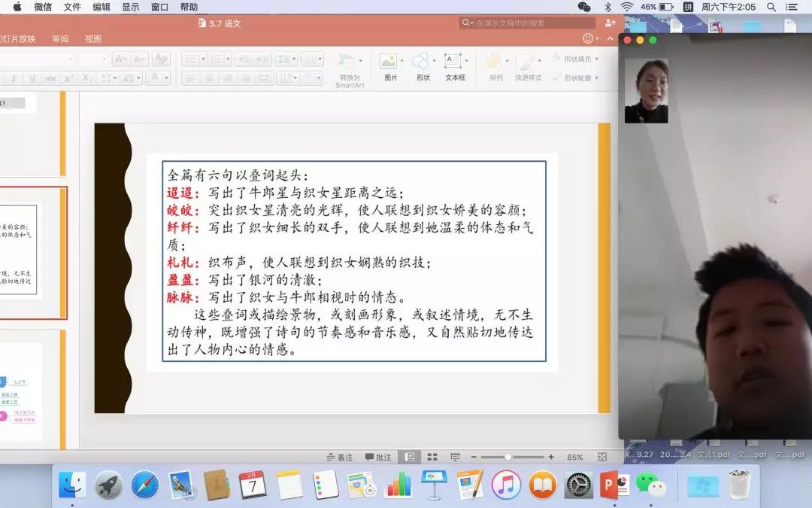Toggle the 批注 comments pane
The image size is (812, 508).
378,457
